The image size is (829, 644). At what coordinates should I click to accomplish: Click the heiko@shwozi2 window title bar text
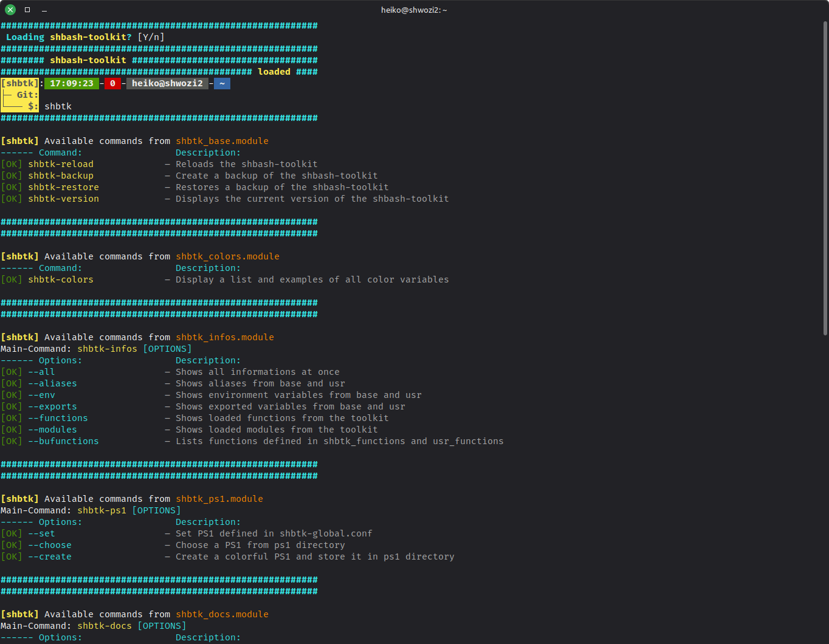pos(414,10)
